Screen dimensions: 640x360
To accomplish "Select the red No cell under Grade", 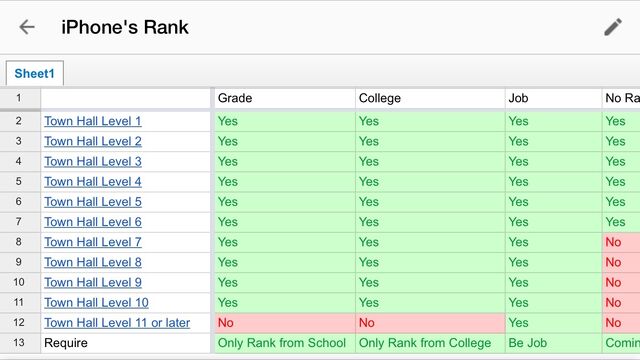I will pyautogui.click(x=284, y=323).
